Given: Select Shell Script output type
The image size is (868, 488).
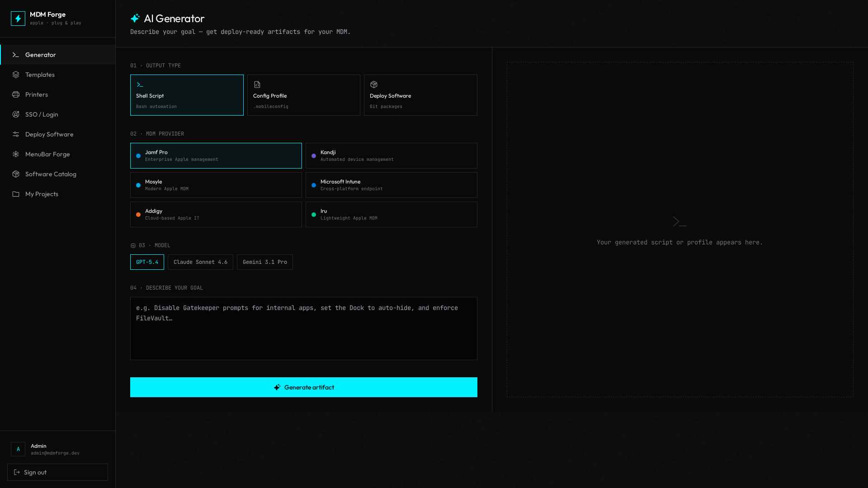Looking at the screenshot, I should point(187,95).
